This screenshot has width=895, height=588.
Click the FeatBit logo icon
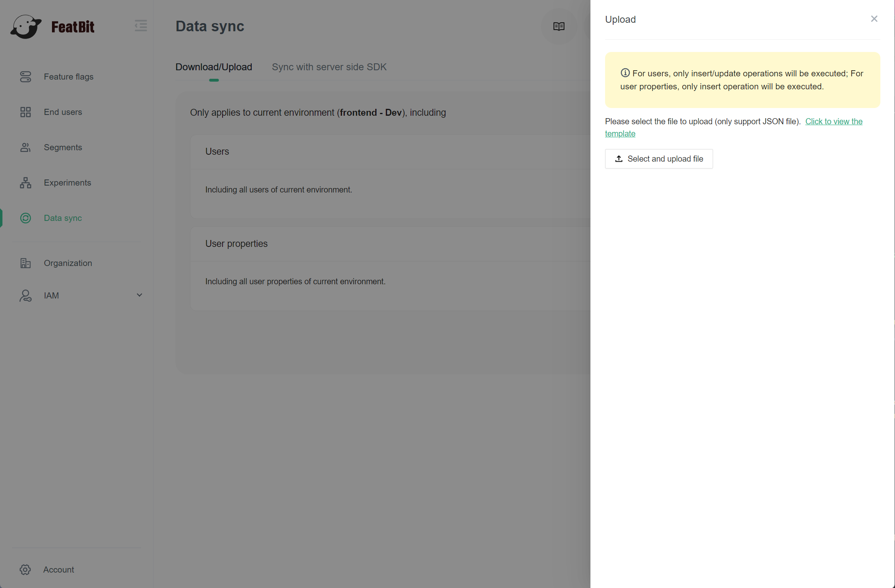coord(26,27)
